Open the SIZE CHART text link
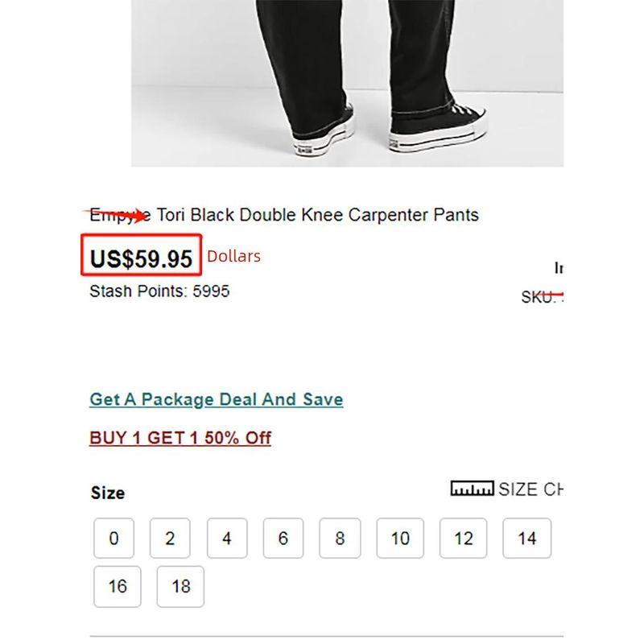 click(530, 489)
